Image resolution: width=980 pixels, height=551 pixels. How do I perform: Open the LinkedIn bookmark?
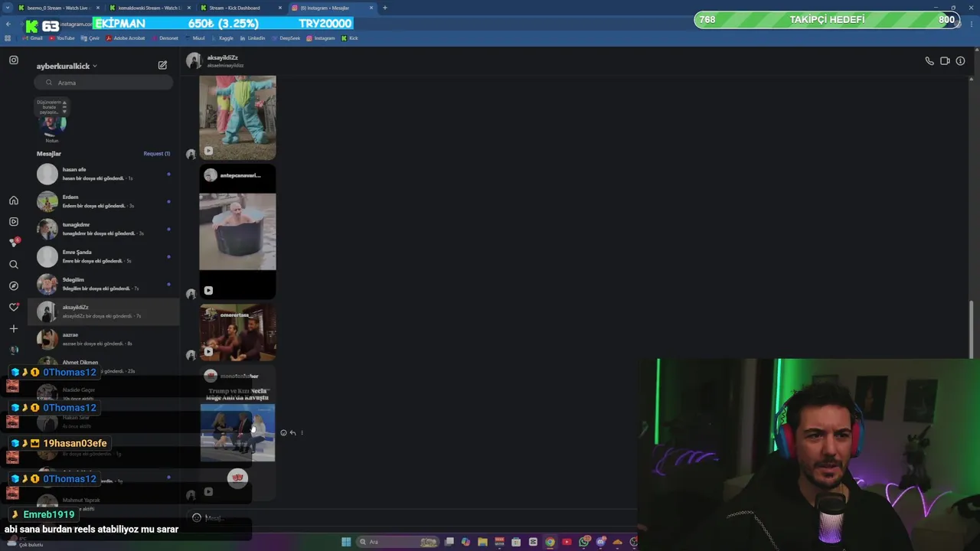click(x=253, y=38)
